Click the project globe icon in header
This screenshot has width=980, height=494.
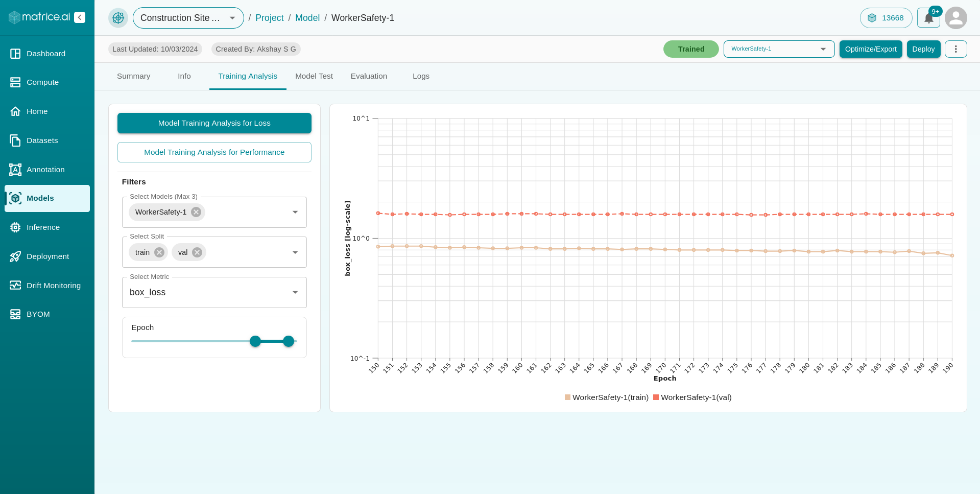(118, 18)
